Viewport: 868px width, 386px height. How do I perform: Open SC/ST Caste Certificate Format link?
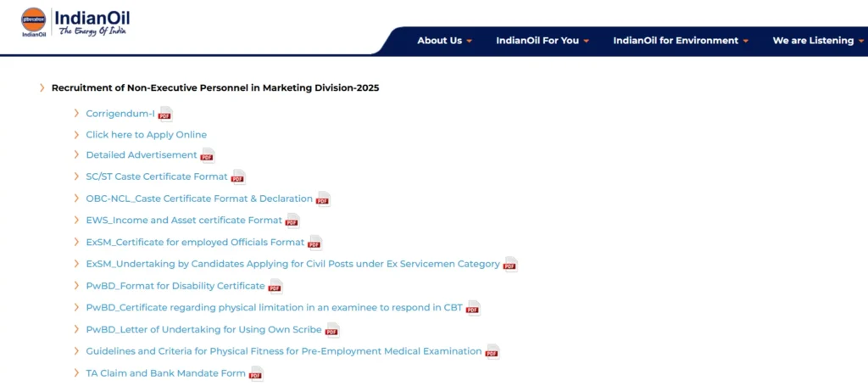pyautogui.click(x=157, y=176)
